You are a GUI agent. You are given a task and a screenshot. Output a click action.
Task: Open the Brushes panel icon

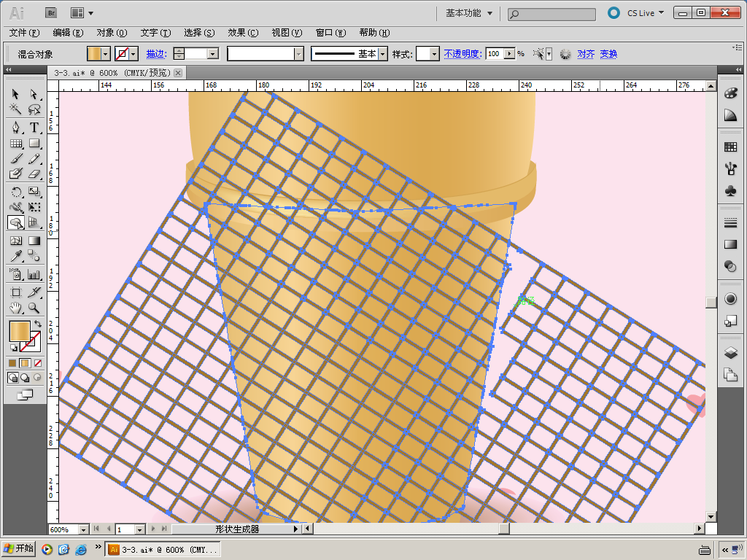(730, 168)
